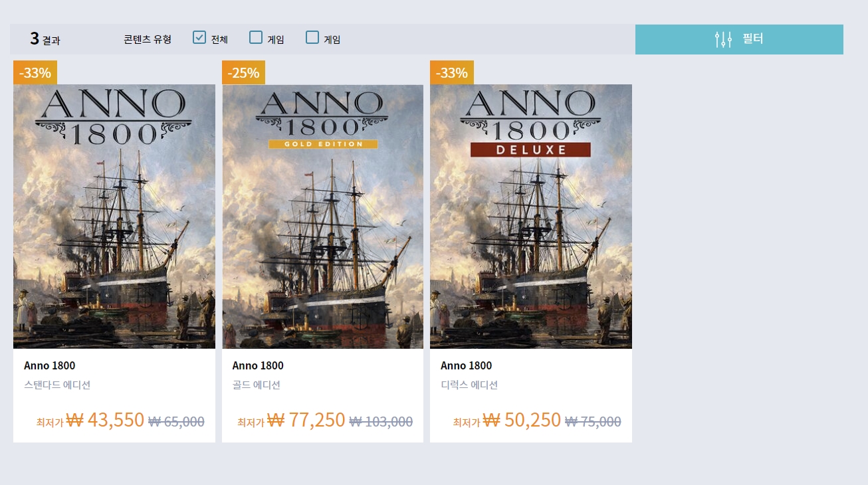
Task: Click Anno 1800 title above 스탠다드 에디션
Action: pyautogui.click(x=50, y=365)
